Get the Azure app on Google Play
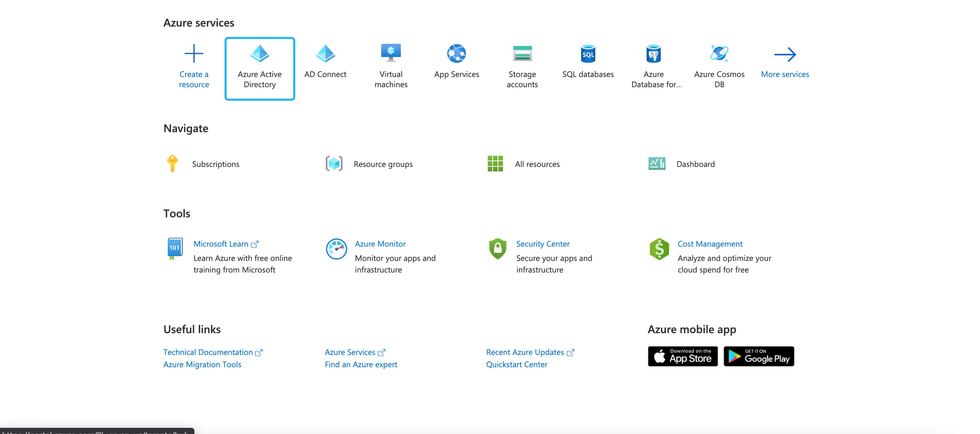 pyautogui.click(x=759, y=356)
